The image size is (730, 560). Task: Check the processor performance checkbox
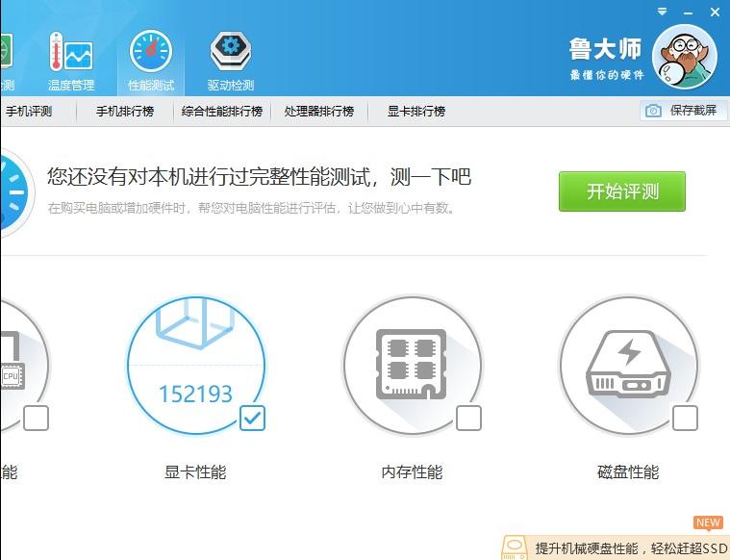36,418
